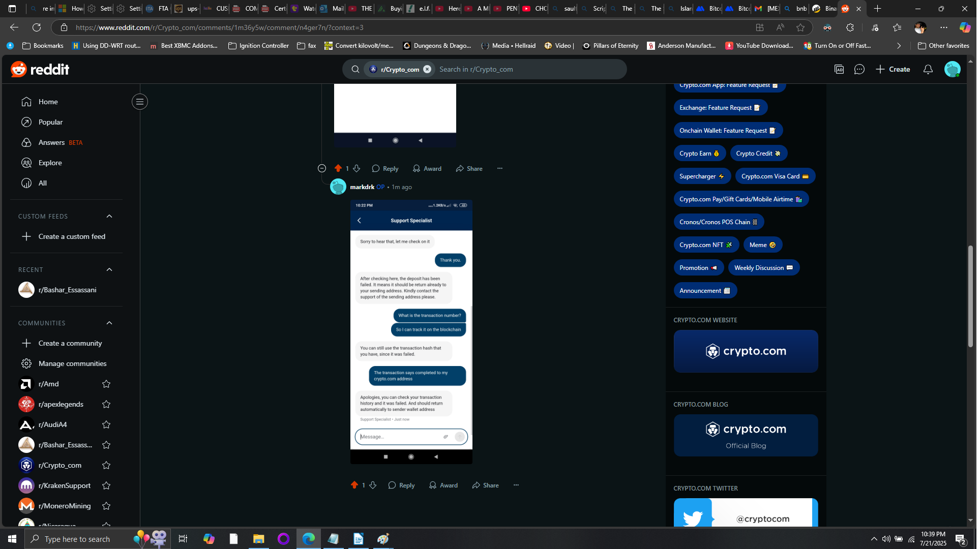This screenshot has height=549, width=980.
Task: Open the support chat screenshot image
Action: 412,333
